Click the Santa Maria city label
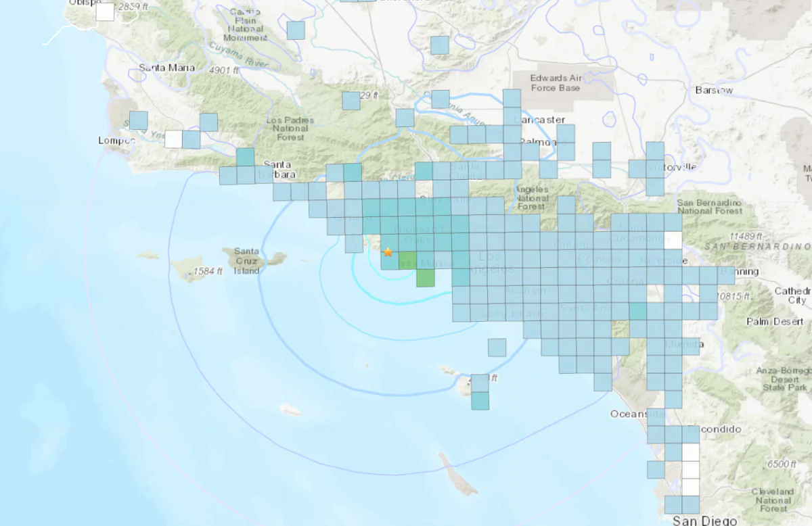 click(166, 67)
